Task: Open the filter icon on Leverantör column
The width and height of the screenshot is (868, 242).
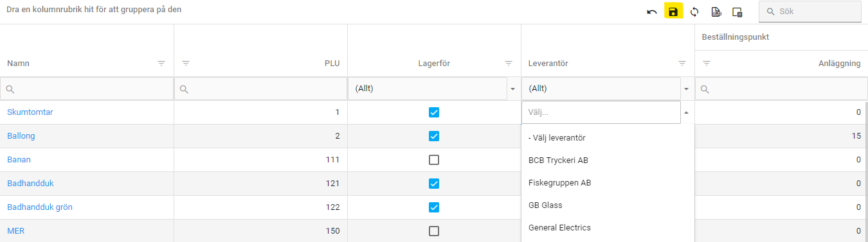Action: point(682,64)
